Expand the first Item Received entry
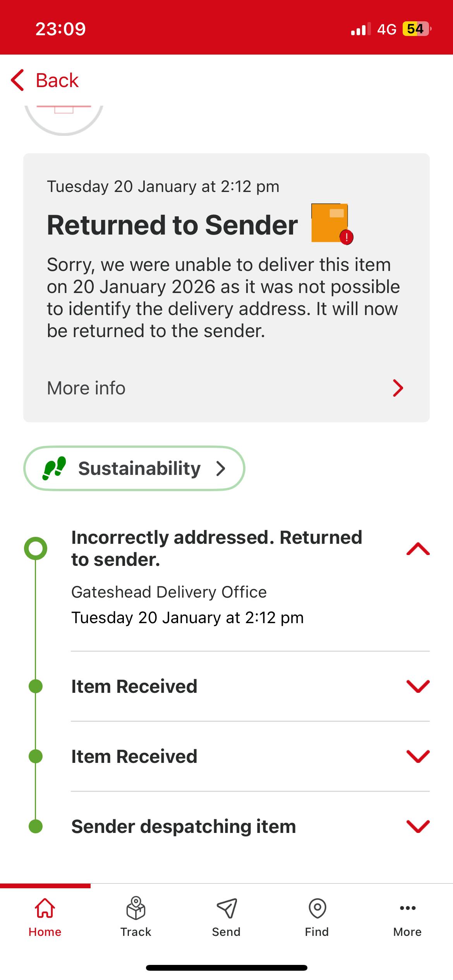453x980 pixels. click(418, 686)
